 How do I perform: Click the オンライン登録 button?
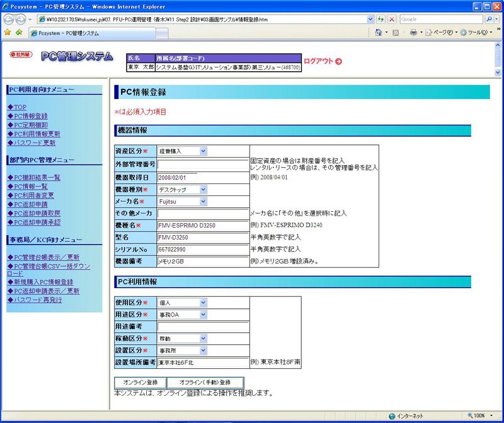(140, 383)
